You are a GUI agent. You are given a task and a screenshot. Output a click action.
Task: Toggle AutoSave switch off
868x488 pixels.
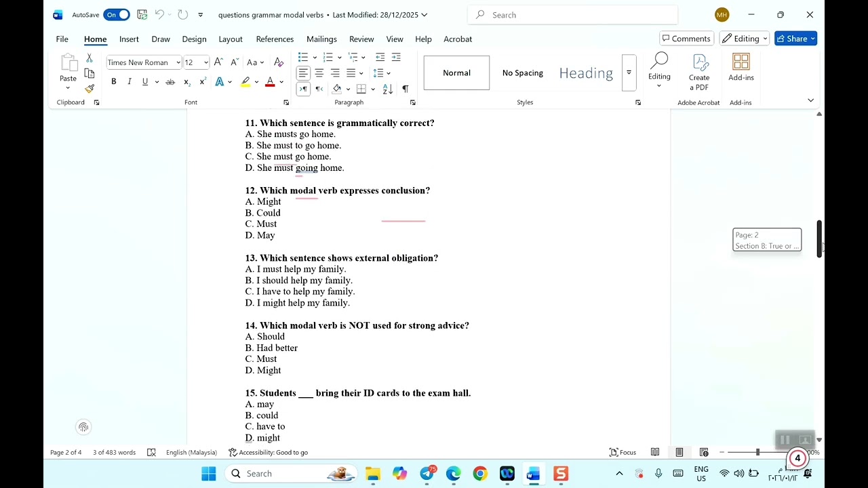[117, 14]
